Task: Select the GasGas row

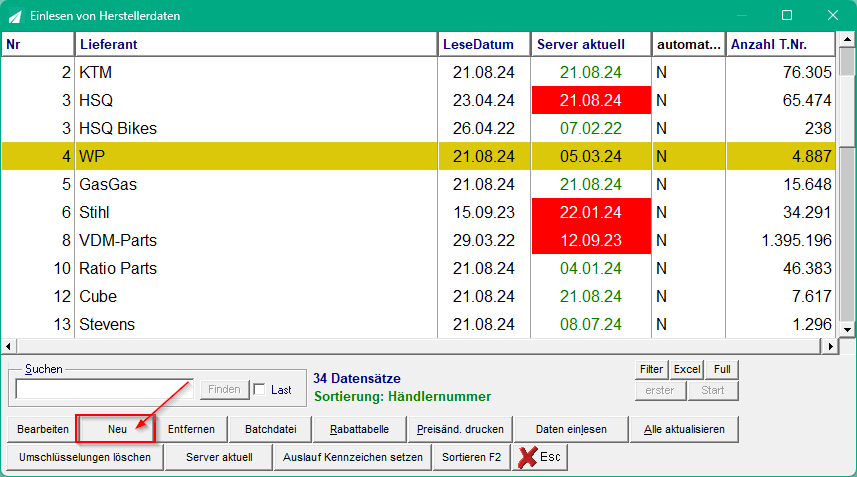Action: tap(419, 184)
